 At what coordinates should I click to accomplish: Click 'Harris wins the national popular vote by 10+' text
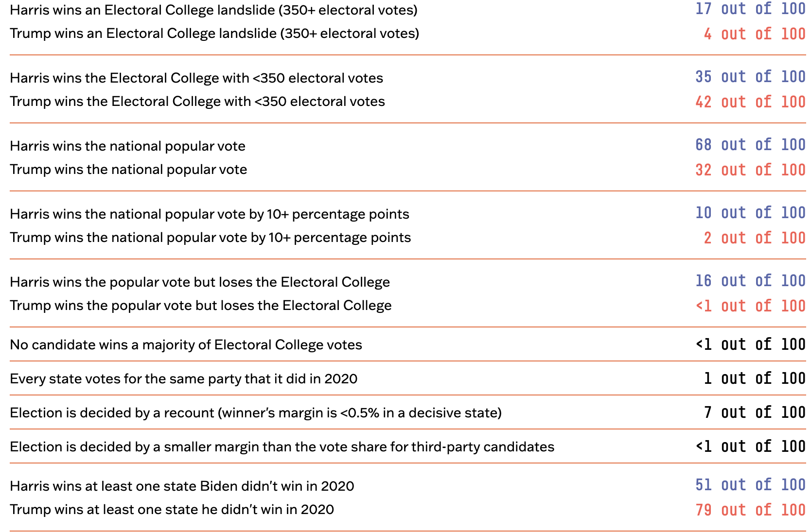(x=210, y=214)
